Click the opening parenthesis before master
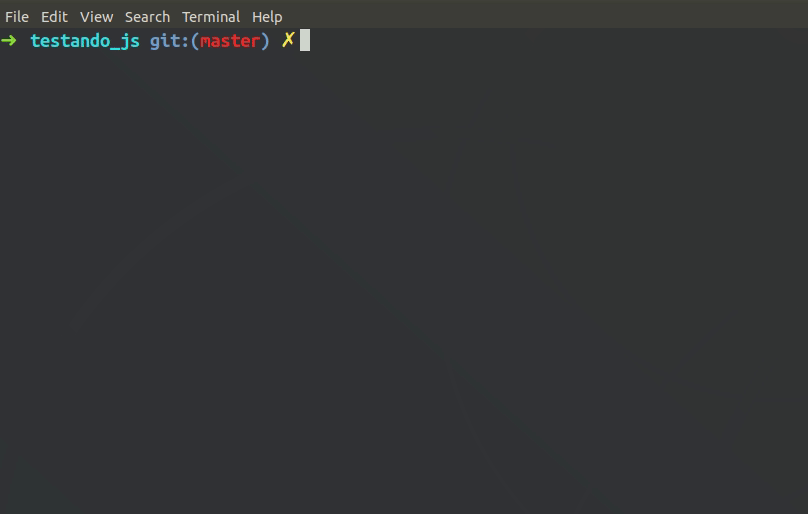Screen dimensions: 808x514 pos(195,41)
